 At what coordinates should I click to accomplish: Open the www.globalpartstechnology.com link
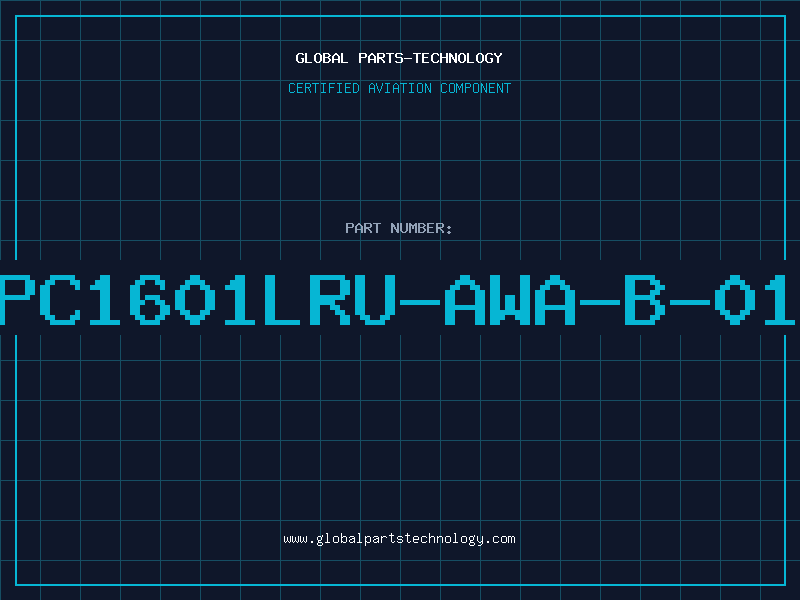tap(399, 539)
